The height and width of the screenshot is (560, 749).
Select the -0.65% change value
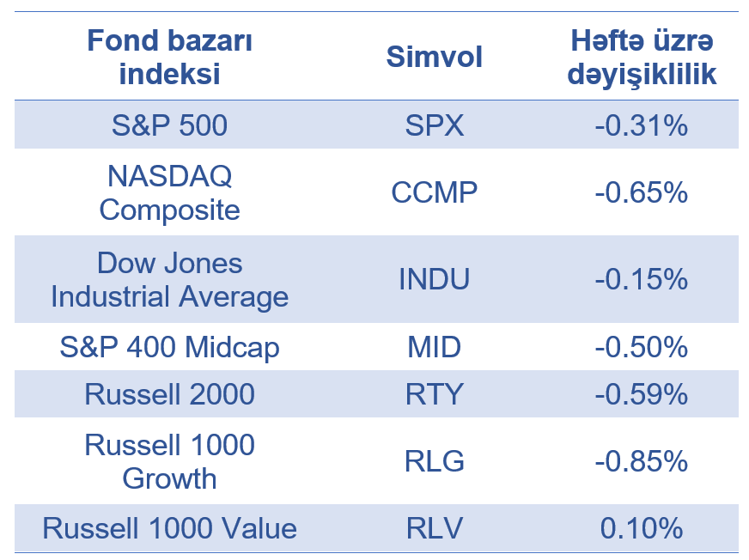(642, 192)
